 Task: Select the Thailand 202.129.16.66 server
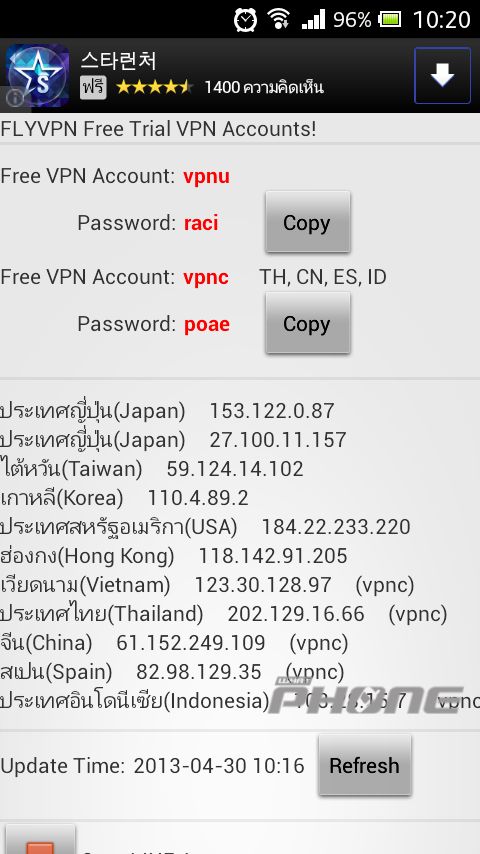(x=224, y=614)
